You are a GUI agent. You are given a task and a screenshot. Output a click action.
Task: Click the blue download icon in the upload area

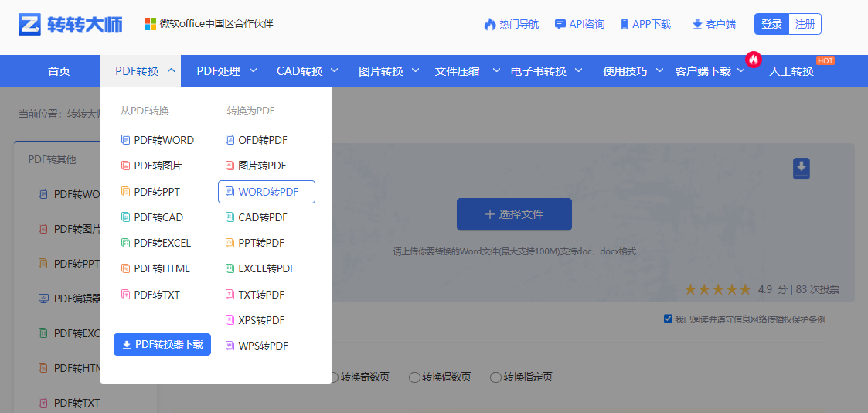(801, 169)
